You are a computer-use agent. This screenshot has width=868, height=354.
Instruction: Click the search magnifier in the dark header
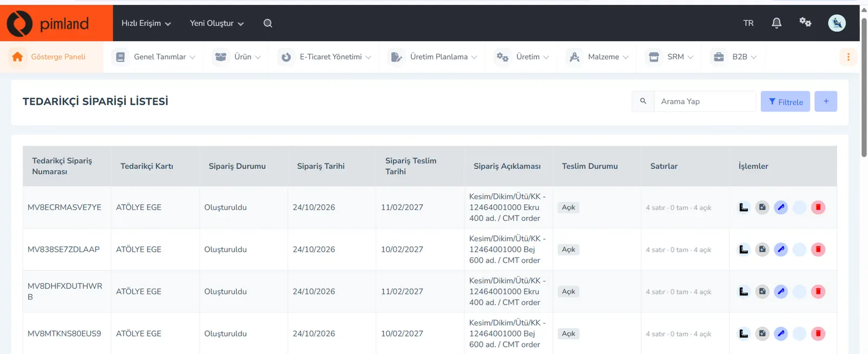click(268, 23)
